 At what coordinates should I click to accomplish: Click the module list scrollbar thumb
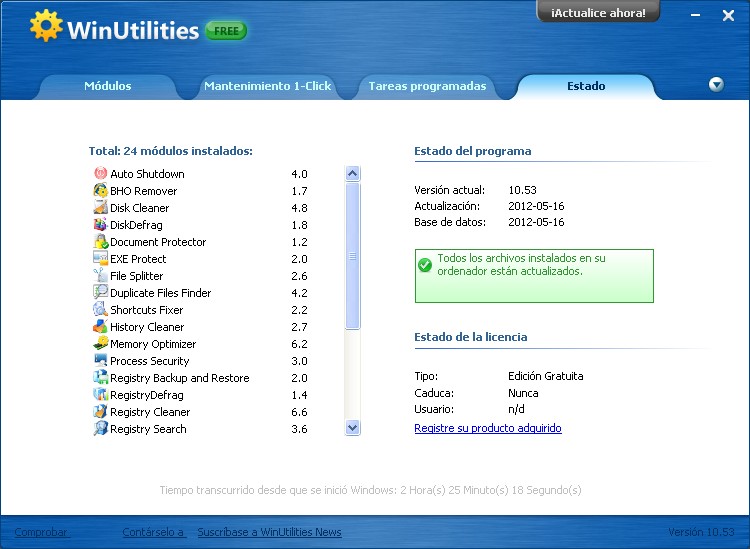tap(353, 256)
